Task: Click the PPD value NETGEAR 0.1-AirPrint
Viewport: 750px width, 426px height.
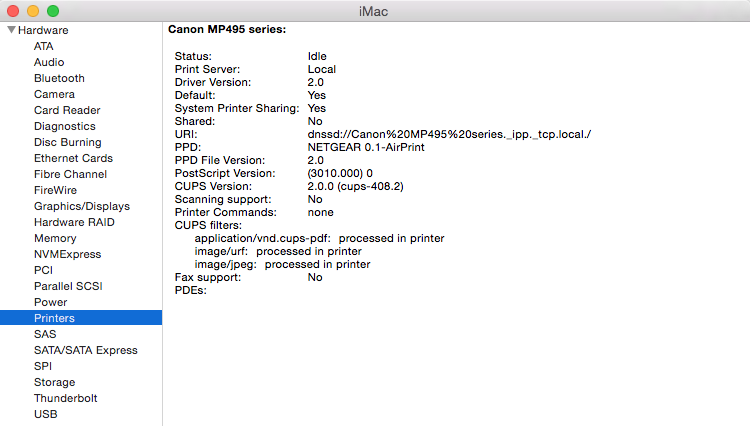Action: coord(366,147)
